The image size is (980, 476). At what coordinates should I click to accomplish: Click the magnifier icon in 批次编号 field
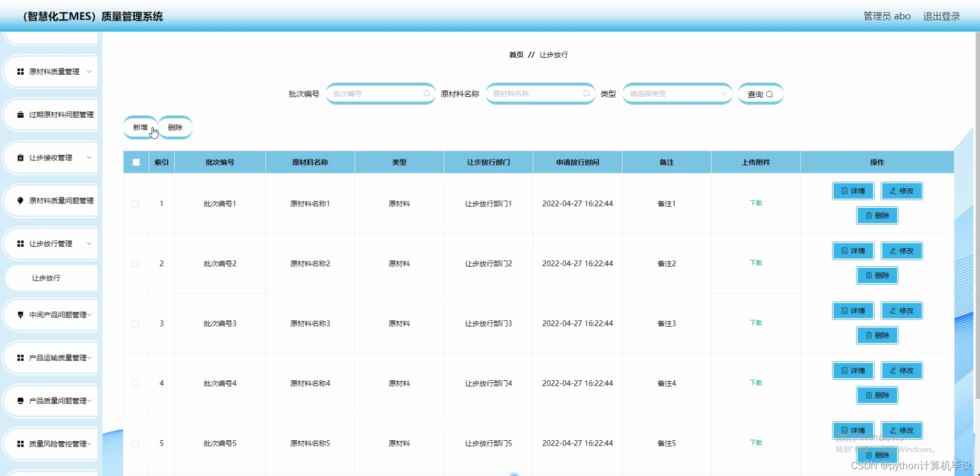coord(426,94)
